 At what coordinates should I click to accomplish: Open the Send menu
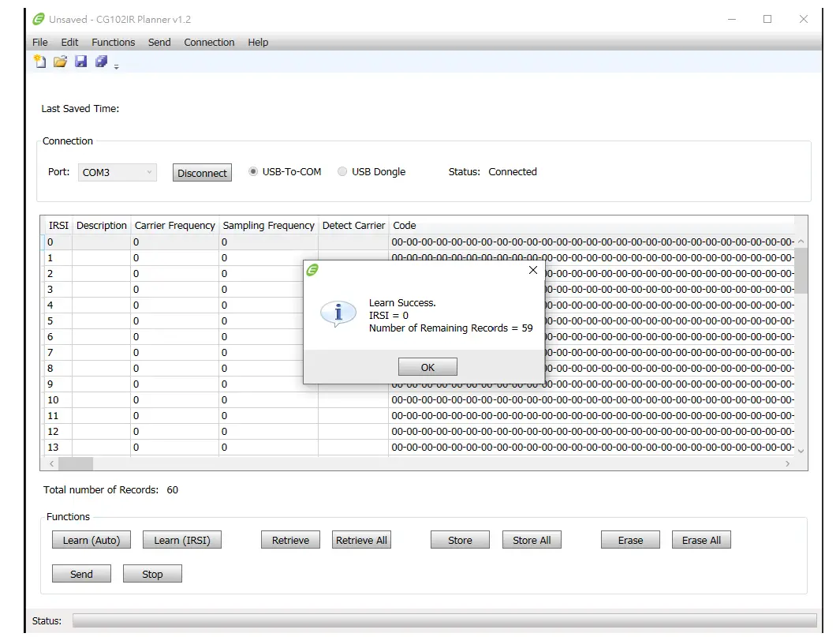pyautogui.click(x=159, y=43)
